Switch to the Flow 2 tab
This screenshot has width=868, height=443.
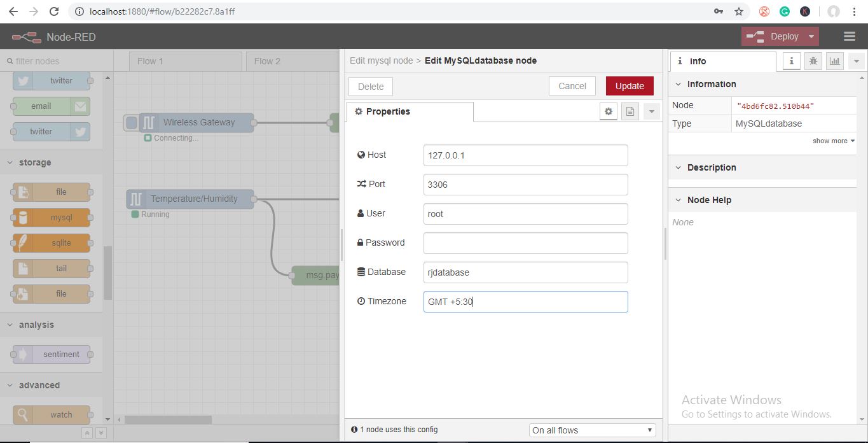click(x=293, y=61)
